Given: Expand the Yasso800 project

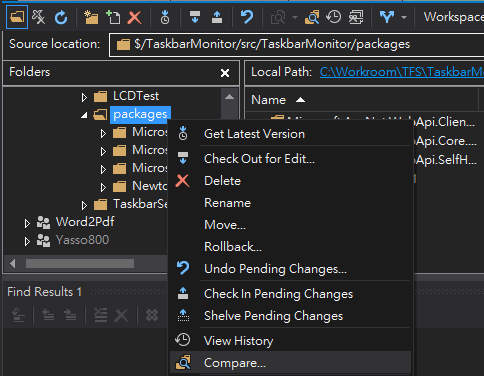Looking at the screenshot, I should (x=27, y=241).
